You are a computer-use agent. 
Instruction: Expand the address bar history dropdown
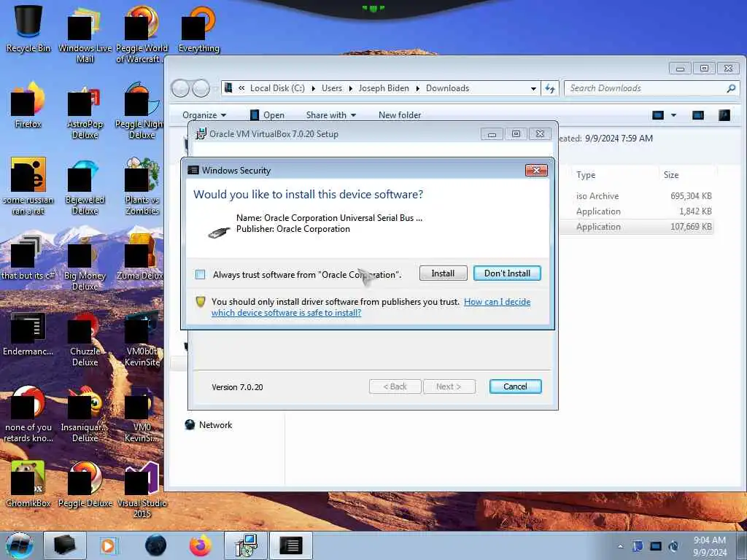tap(533, 88)
